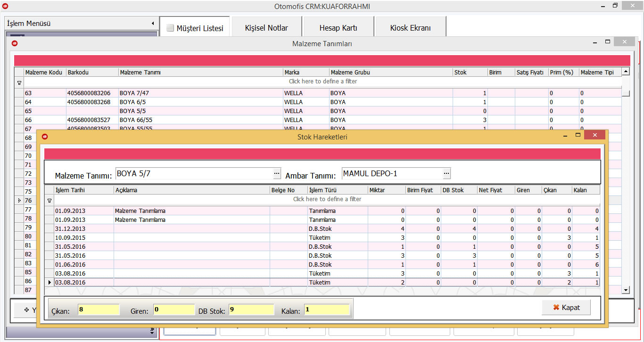
Task: Sort by Giren column header
Action: (528, 190)
